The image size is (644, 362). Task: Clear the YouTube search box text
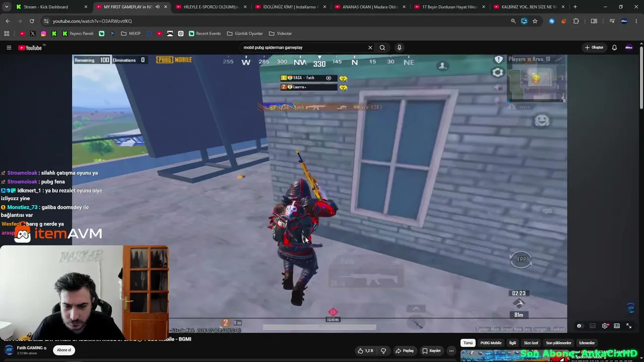click(370, 48)
